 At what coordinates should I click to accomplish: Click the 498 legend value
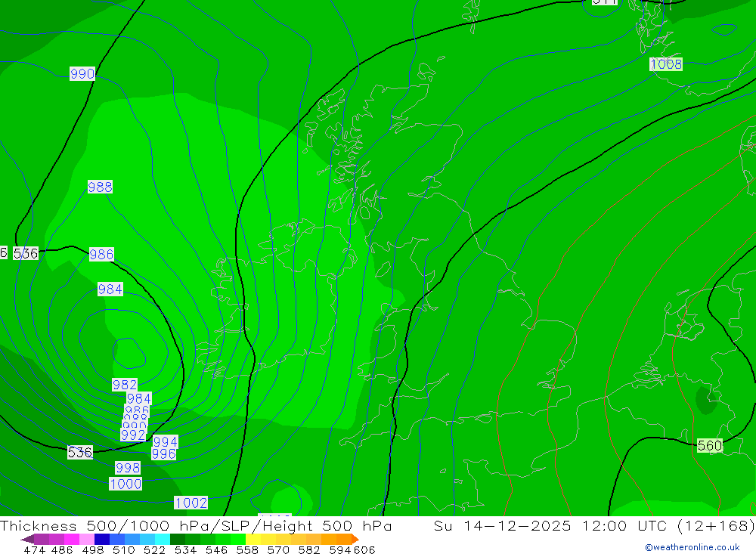coord(92,549)
